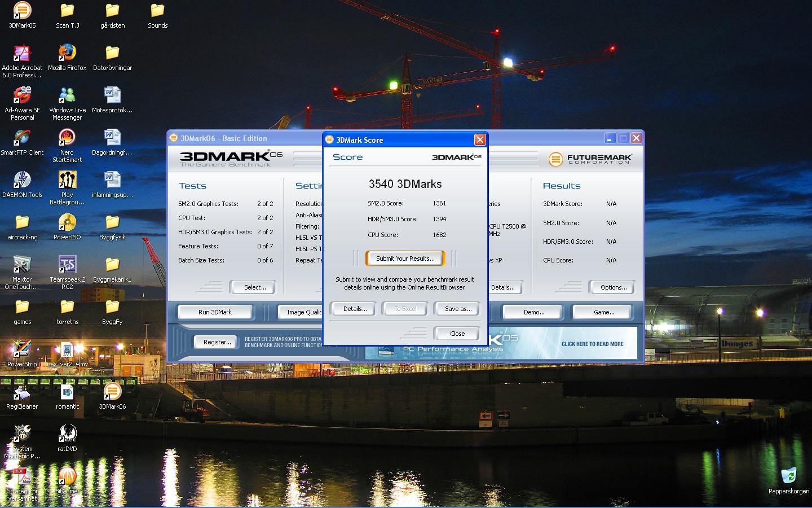Launch Ad-Aware SE Personal shortcut
The height and width of the screenshot is (508, 812).
[x=22, y=103]
